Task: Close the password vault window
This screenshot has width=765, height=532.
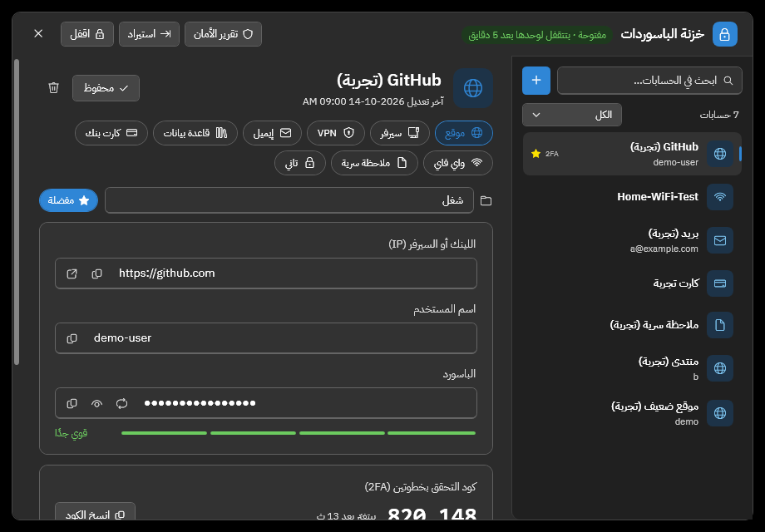Action: pos(38,33)
